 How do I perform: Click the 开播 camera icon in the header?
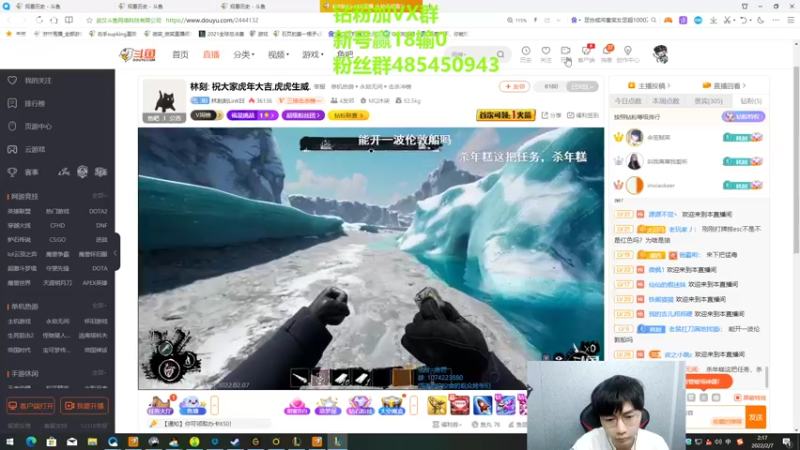click(565, 51)
